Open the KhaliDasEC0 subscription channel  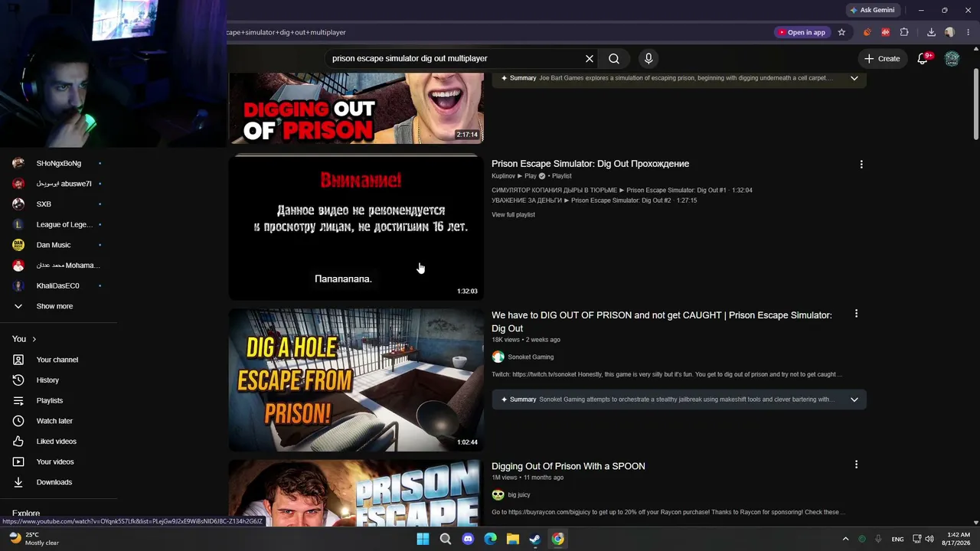pos(59,285)
